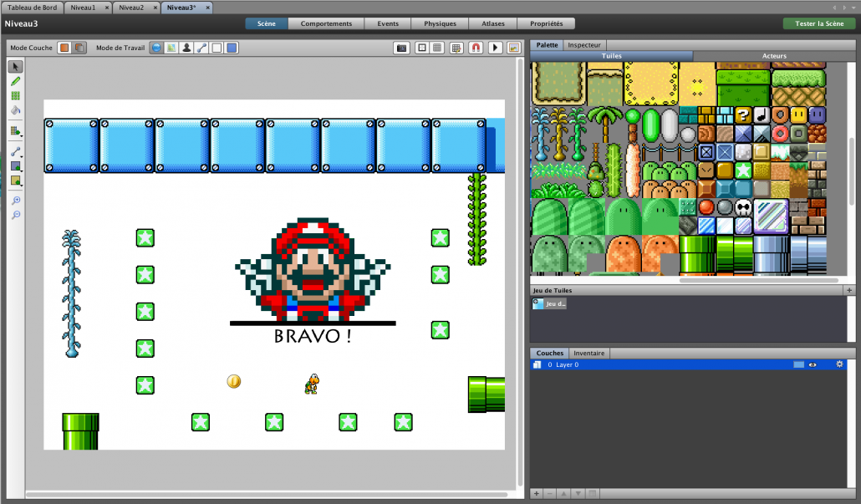The height and width of the screenshot is (504, 861).
Task: Open Layer 0 settings via the gear icon
Action: tap(839, 364)
